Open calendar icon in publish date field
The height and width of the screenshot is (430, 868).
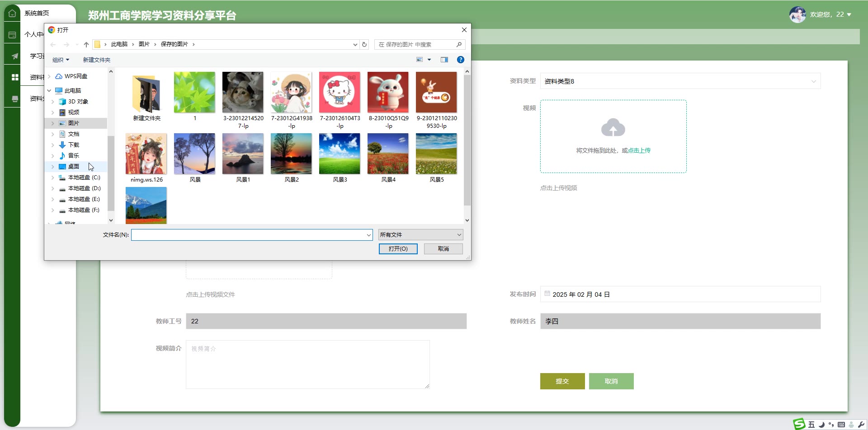point(547,294)
